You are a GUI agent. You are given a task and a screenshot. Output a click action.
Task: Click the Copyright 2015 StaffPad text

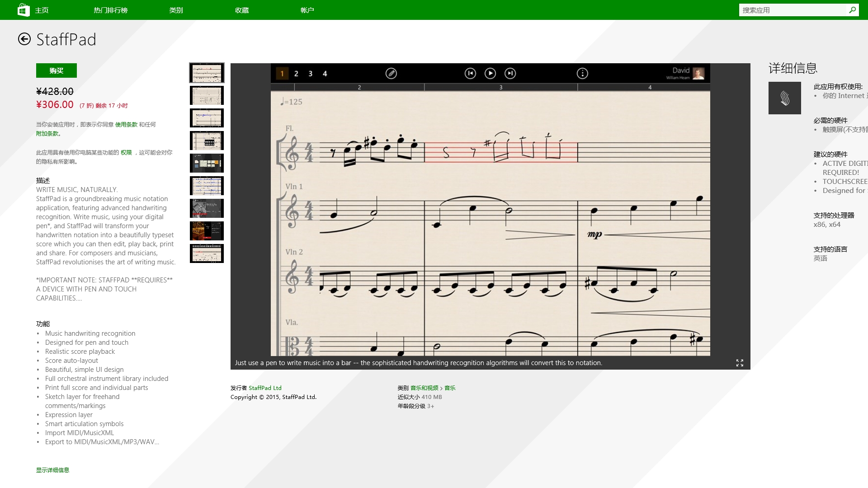(274, 397)
